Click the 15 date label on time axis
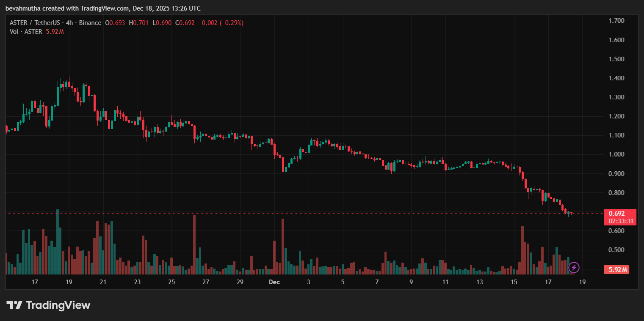The width and height of the screenshot is (644, 321). (514, 282)
